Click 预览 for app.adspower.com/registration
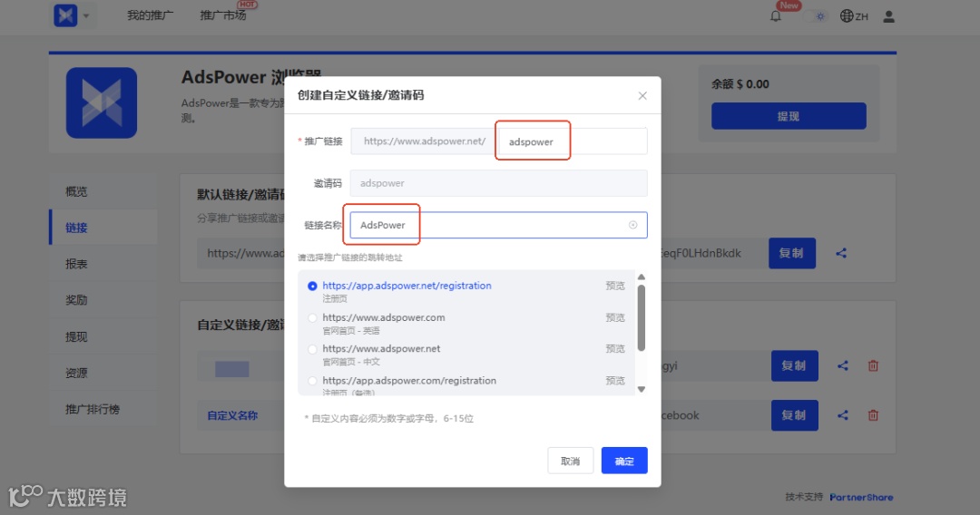The width and height of the screenshot is (980, 515). coord(615,380)
